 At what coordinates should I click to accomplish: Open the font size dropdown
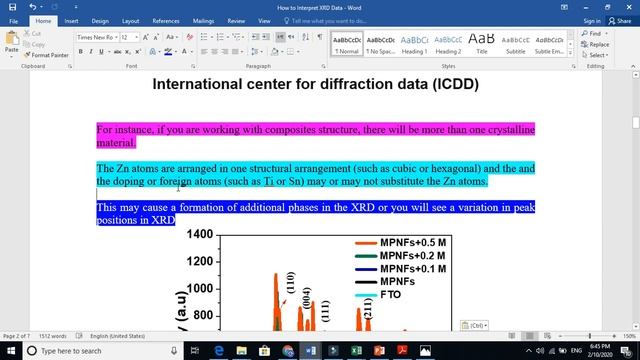[x=136, y=37]
